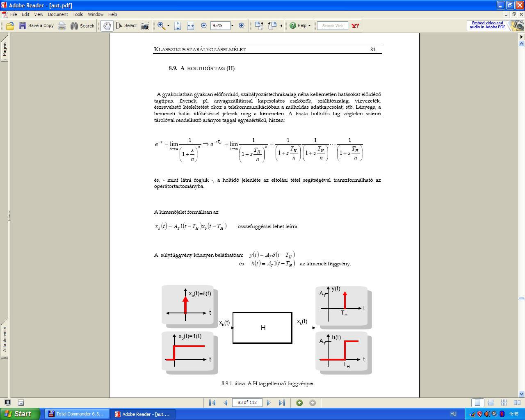Click the vertical scrollbar thumb
525x420 pixels.
coord(521,299)
